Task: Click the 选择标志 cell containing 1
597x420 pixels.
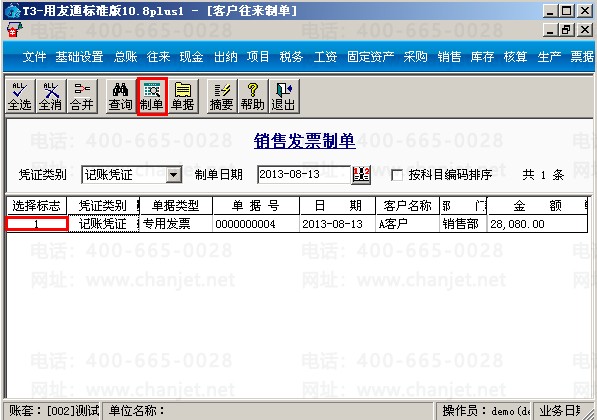Action: coord(37,224)
